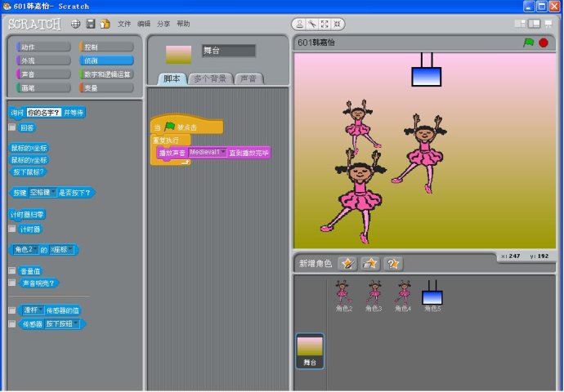Screen dimensions: 564x392
Task: Select the duplicate stamp tool
Action: (299, 24)
